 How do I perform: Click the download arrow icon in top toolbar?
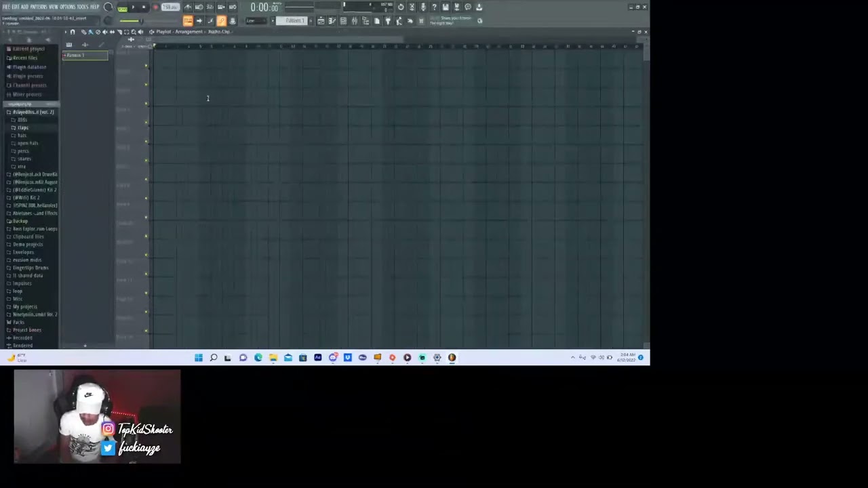pyautogui.click(x=479, y=7)
